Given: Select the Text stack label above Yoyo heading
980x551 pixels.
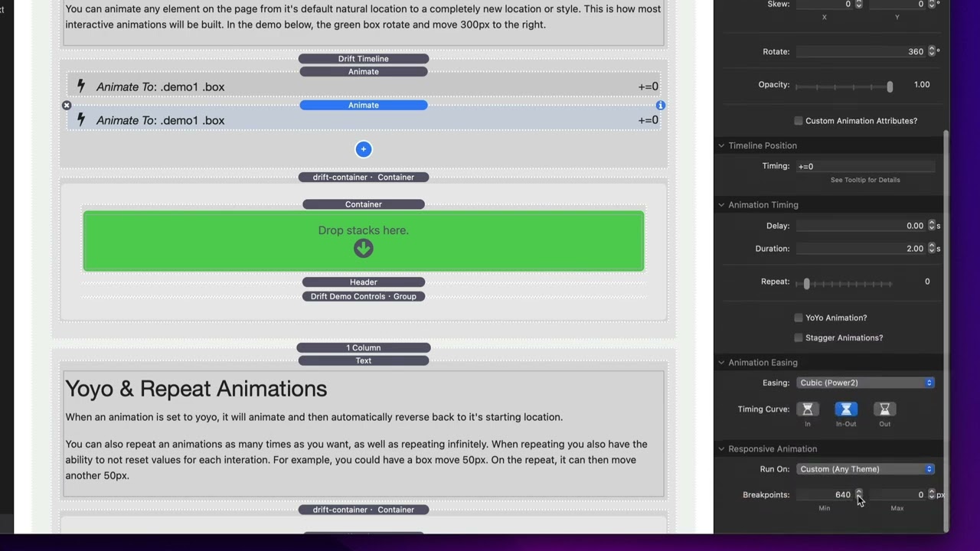Looking at the screenshot, I should coord(364,360).
